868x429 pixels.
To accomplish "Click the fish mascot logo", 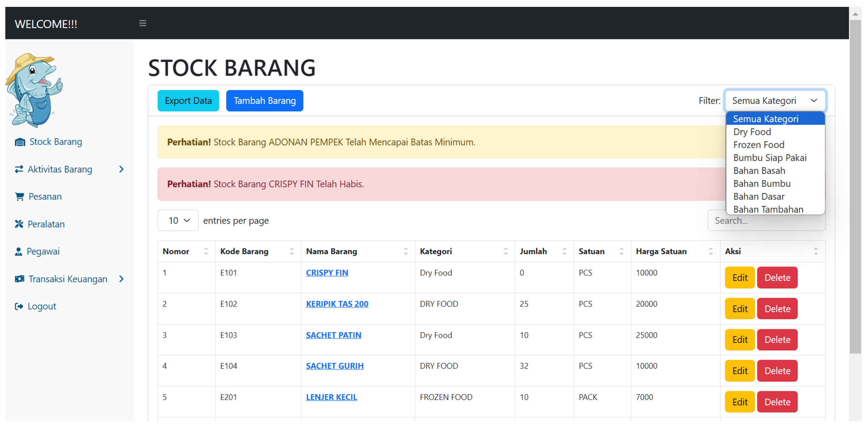I will pyautogui.click(x=35, y=90).
